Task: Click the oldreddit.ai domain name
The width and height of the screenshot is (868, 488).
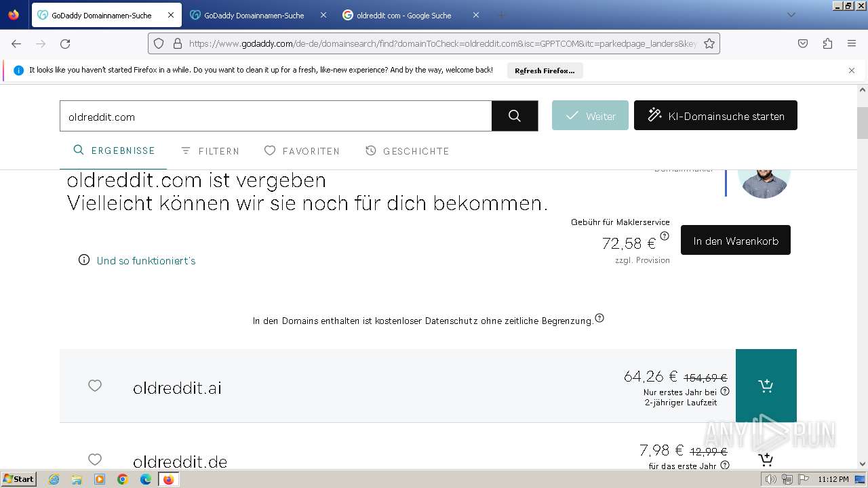Action: click(177, 388)
